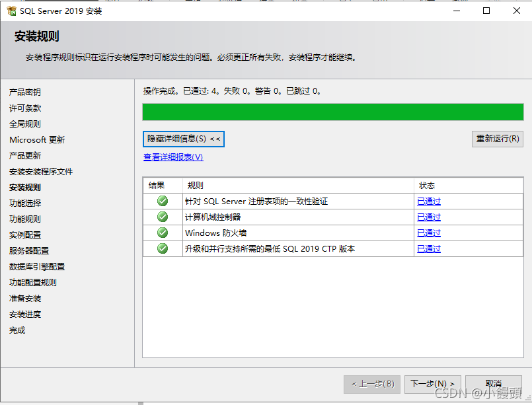Screen dimensions: 532x405
Task: Select 数据库引擎配置 step in sidebar
Action: 37,267
